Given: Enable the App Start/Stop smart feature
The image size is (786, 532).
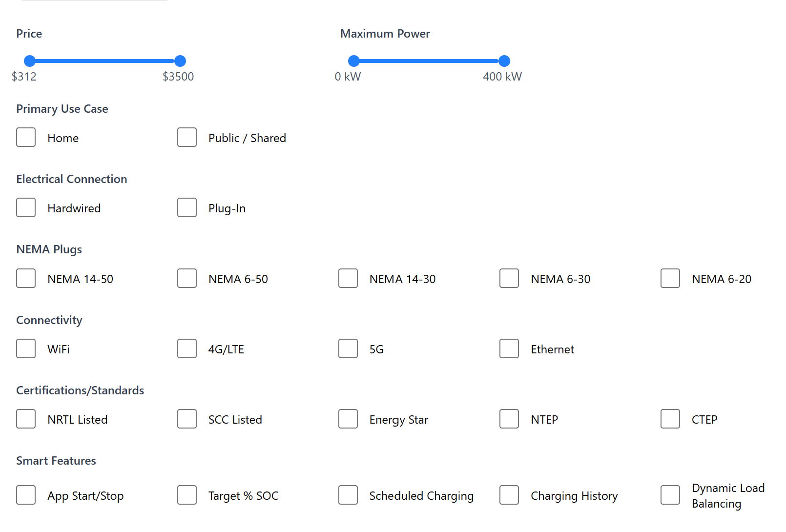Looking at the screenshot, I should (x=26, y=495).
